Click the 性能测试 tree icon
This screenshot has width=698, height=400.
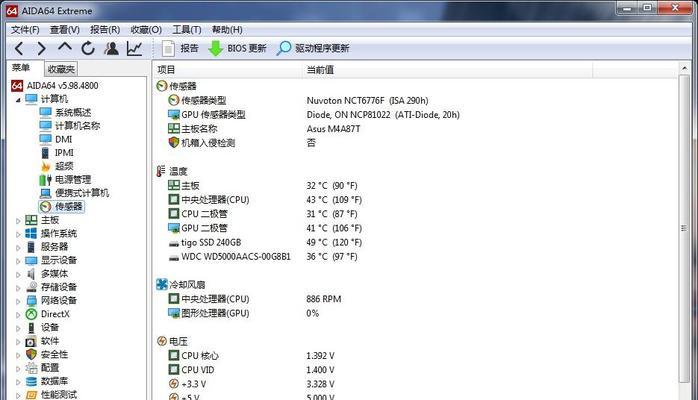31,395
